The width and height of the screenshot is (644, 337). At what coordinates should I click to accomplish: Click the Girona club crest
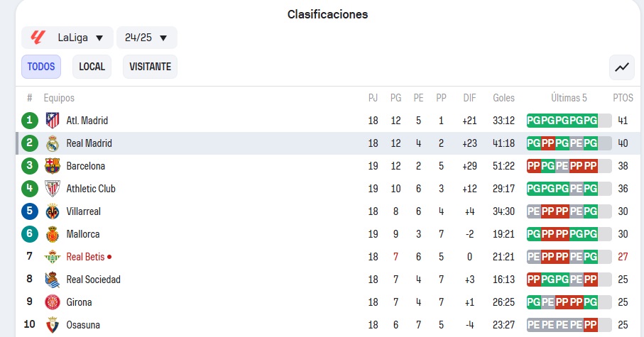53,302
